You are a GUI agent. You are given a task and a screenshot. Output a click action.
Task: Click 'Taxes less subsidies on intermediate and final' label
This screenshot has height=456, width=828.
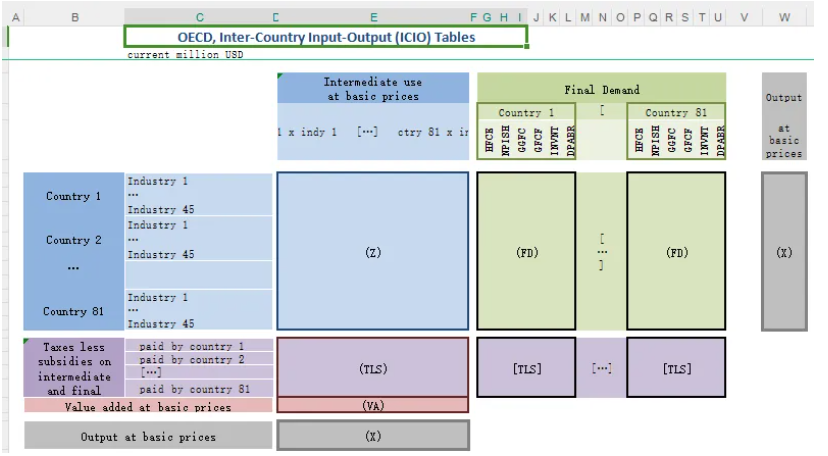pyautogui.click(x=74, y=368)
